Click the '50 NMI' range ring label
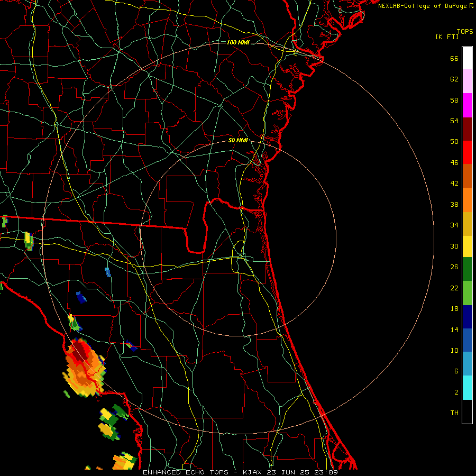This screenshot has height=476, width=476. click(x=238, y=140)
